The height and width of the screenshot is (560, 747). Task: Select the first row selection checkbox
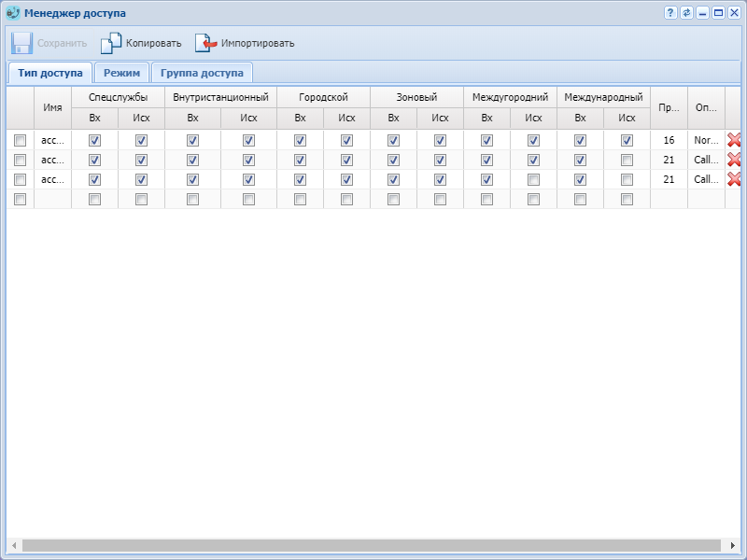pyautogui.click(x=20, y=140)
